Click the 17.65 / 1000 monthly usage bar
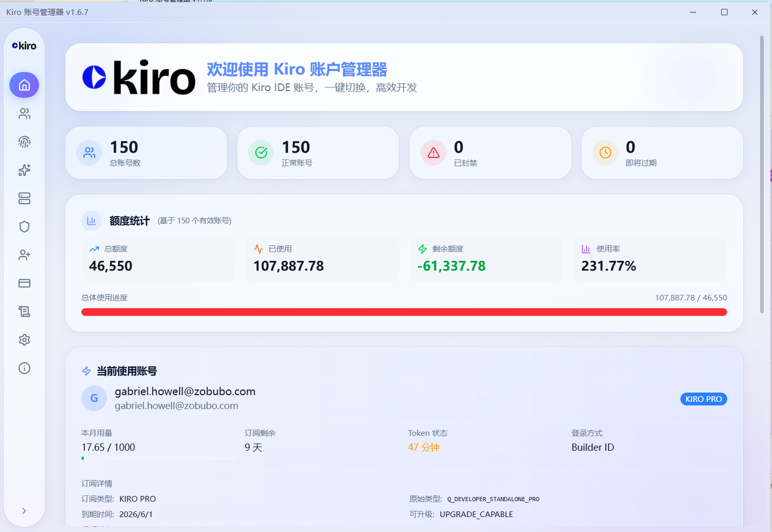This screenshot has width=772, height=532. [x=159, y=458]
